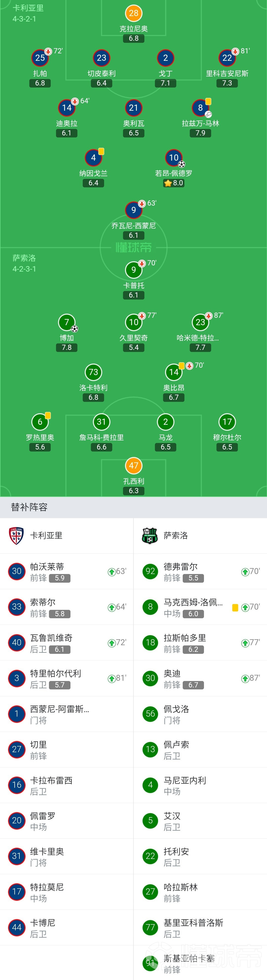
Task: Tap the Cagliari team crest icon
Action: coord(16,536)
